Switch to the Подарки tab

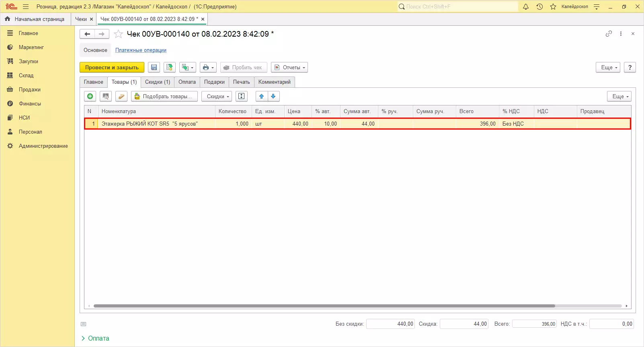tap(214, 82)
